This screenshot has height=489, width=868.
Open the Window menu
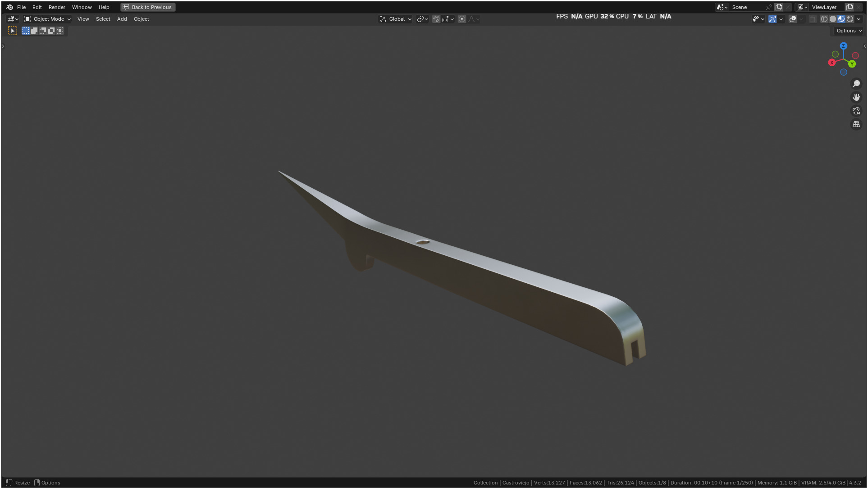pyautogui.click(x=82, y=7)
